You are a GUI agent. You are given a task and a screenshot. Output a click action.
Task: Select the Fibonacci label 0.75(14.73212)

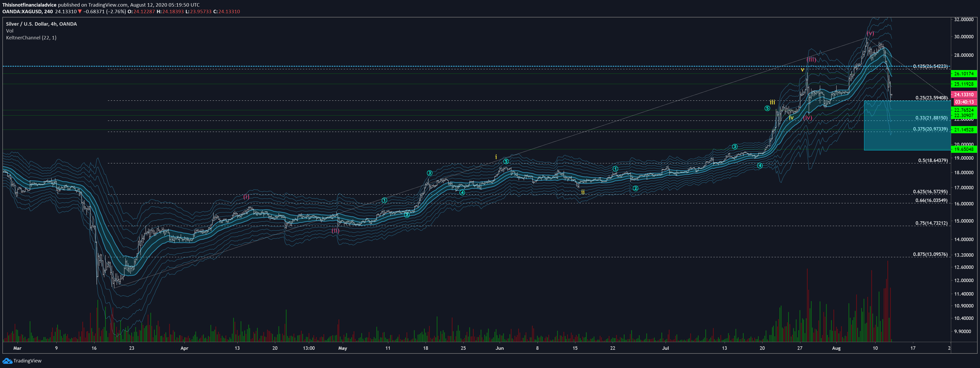[x=931, y=224]
